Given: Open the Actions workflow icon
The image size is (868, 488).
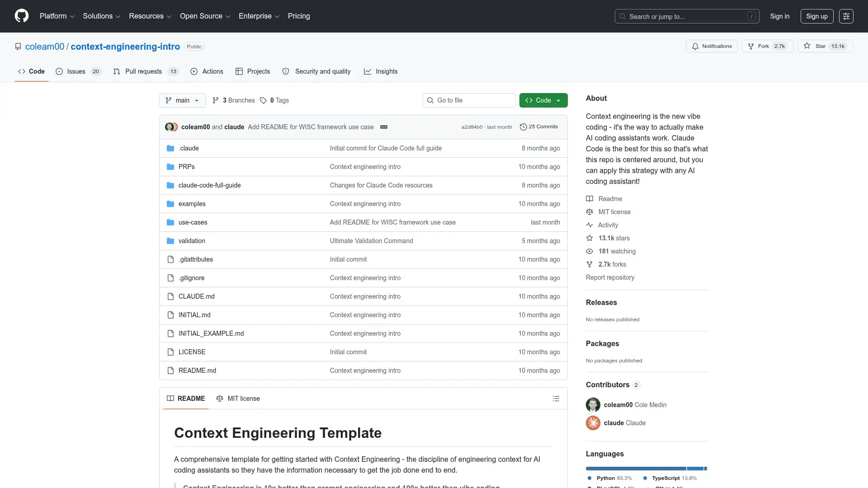Looking at the screenshot, I should [194, 71].
